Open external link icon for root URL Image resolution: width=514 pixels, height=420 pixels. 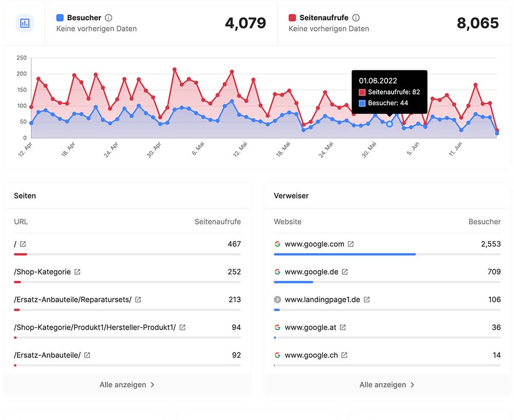23,244
